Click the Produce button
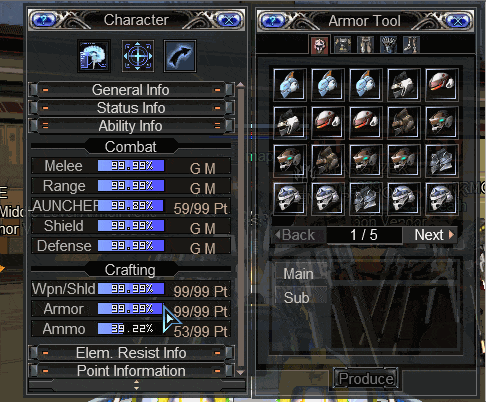Screen dimensions: 486x402 click(366, 379)
